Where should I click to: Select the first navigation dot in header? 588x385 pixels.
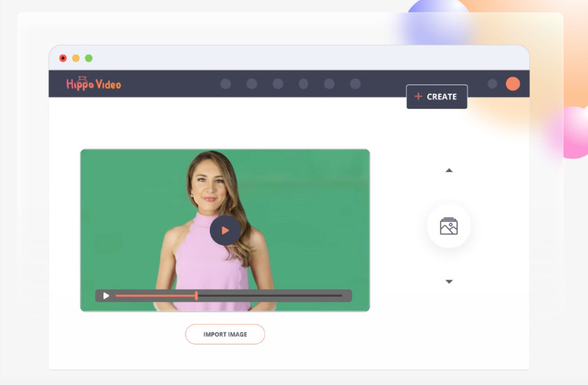click(225, 84)
